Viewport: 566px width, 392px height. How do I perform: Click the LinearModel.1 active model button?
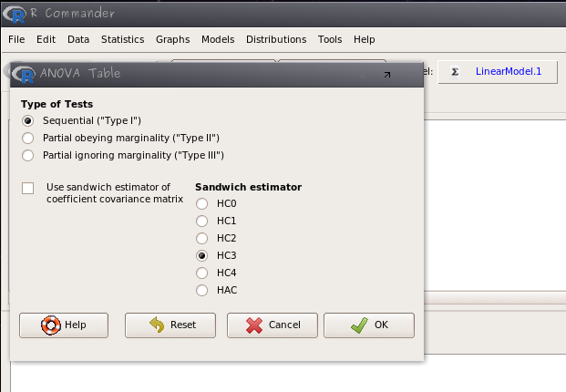point(497,72)
